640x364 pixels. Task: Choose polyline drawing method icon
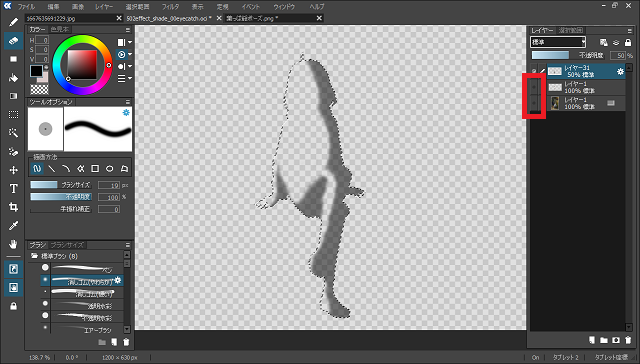[x=81, y=168]
